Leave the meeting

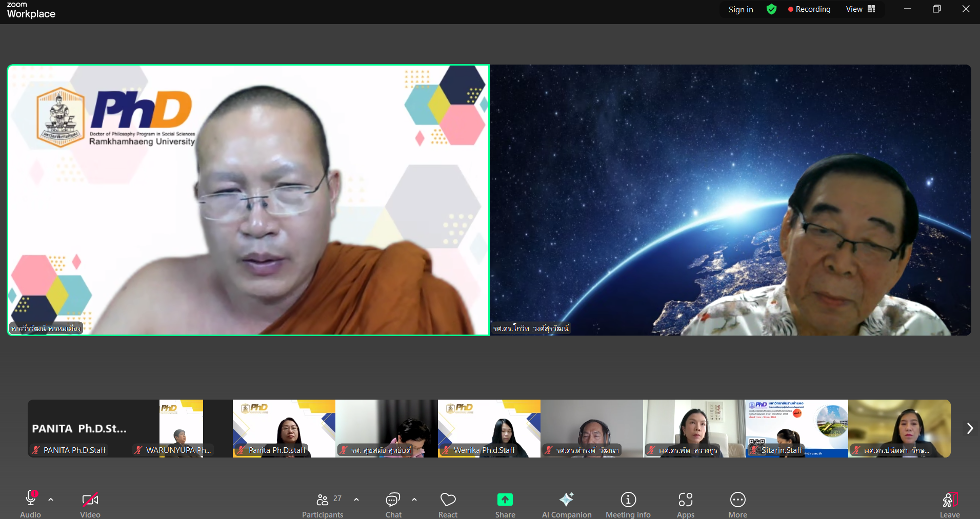click(x=950, y=504)
